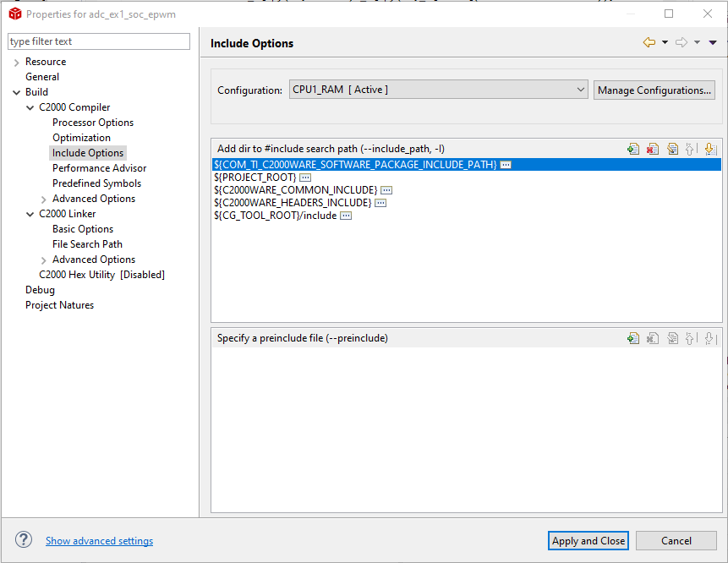Click Add icon in preinclude file toolbar

click(633, 338)
